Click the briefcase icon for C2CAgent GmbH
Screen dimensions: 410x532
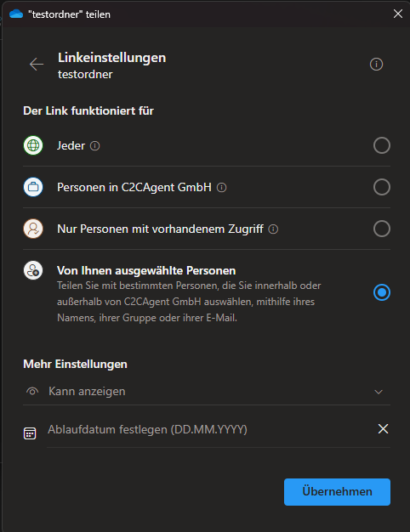click(x=33, y=187)
